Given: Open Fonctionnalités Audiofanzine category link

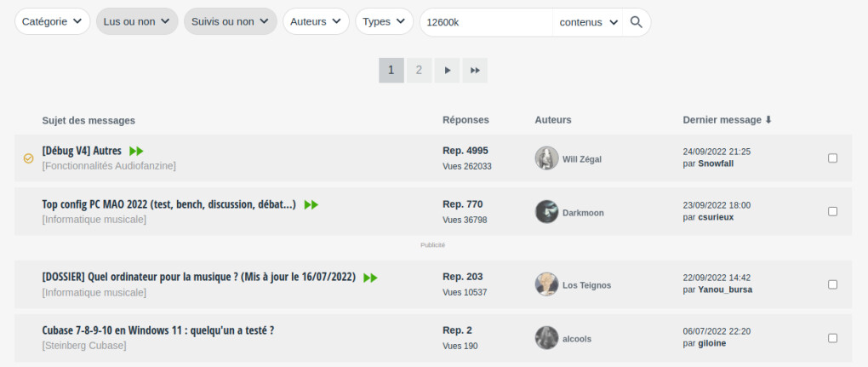Looking at the screenshot, I should 109,165.
